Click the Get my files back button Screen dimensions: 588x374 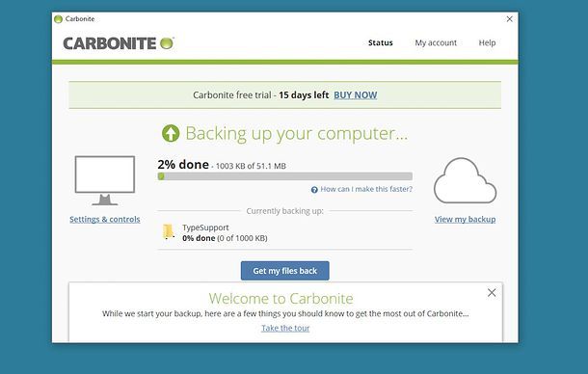(x=285, y=271)
